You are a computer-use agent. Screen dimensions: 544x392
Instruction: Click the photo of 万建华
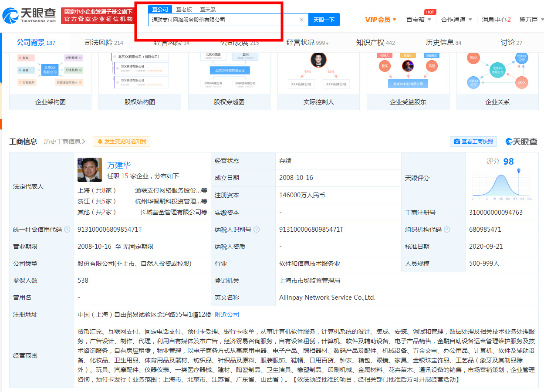[x=90, y=169]
